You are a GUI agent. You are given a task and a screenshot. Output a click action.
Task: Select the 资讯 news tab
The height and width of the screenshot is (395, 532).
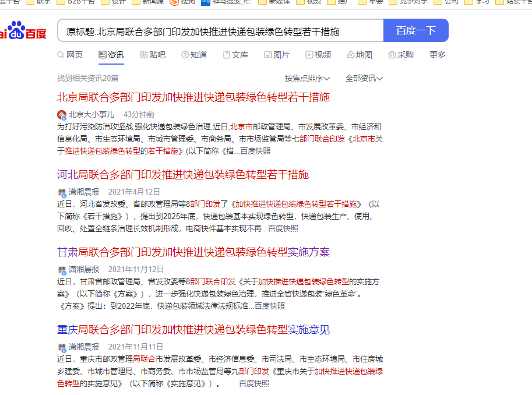coord(111,55)
